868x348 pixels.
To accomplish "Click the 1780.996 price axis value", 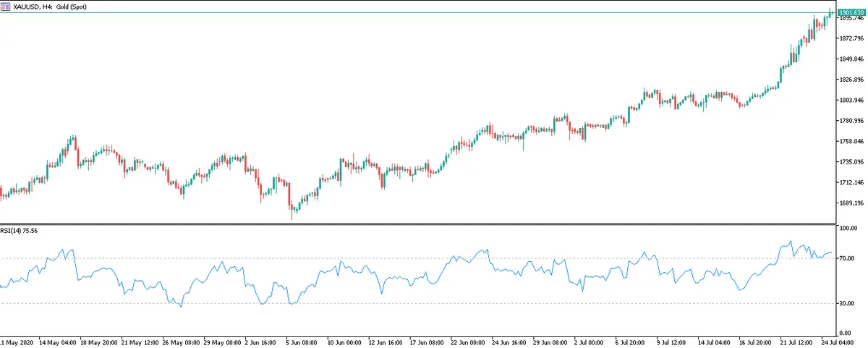I will [x=851, y=121].
